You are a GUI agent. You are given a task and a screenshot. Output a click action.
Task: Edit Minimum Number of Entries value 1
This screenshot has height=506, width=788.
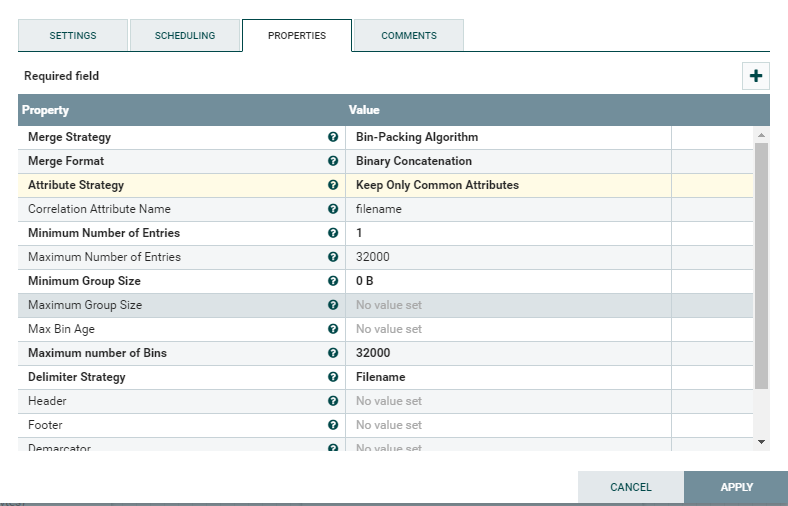pos(508,233)
